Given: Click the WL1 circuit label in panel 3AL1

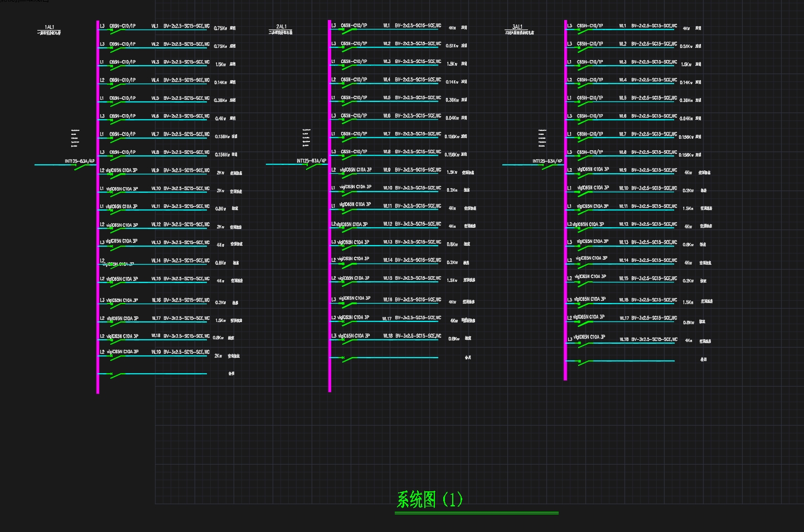Looking at the screenshot, I should click(623, 26).
